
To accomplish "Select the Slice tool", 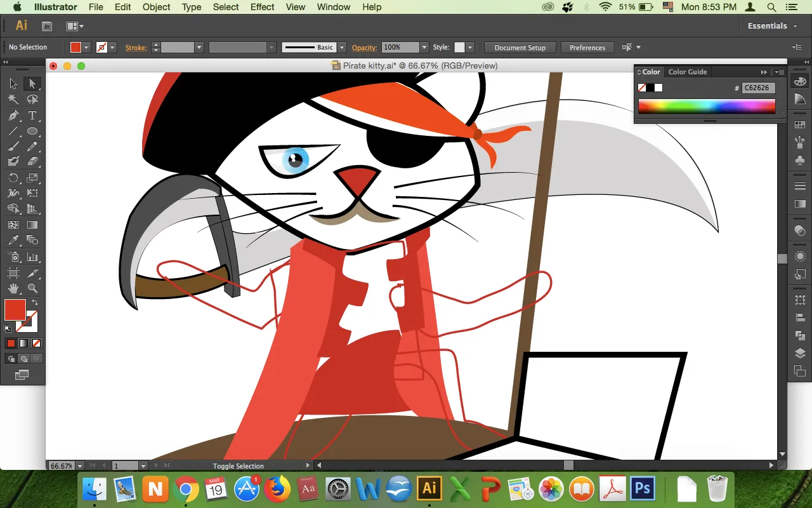I will 32,273.
